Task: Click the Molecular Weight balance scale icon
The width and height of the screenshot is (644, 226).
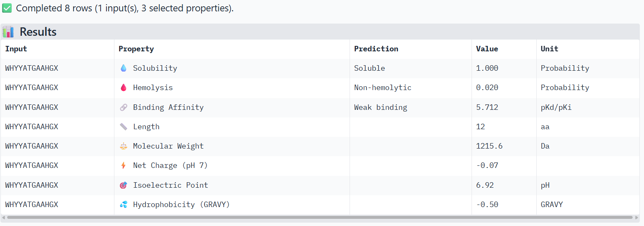Action: click(123, 146)
